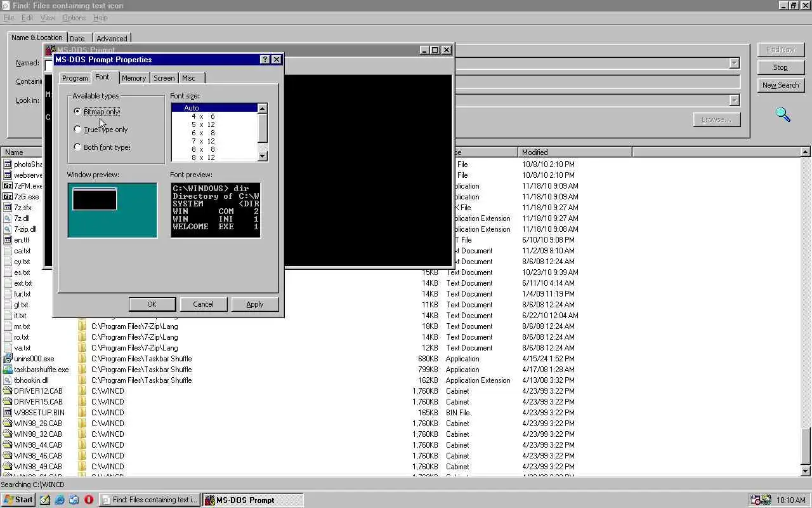Select the 7z.dll file icon

[x=8, y=218]
